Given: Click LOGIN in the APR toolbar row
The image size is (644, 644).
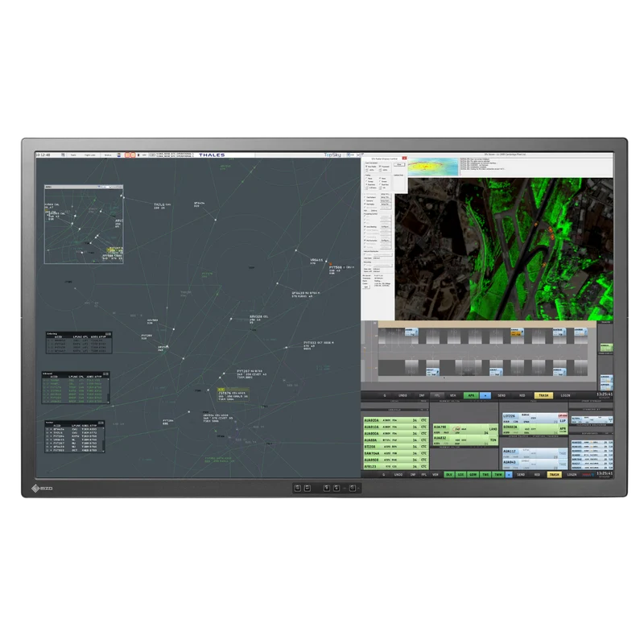Looking at the screenshot, I should 566,395.
